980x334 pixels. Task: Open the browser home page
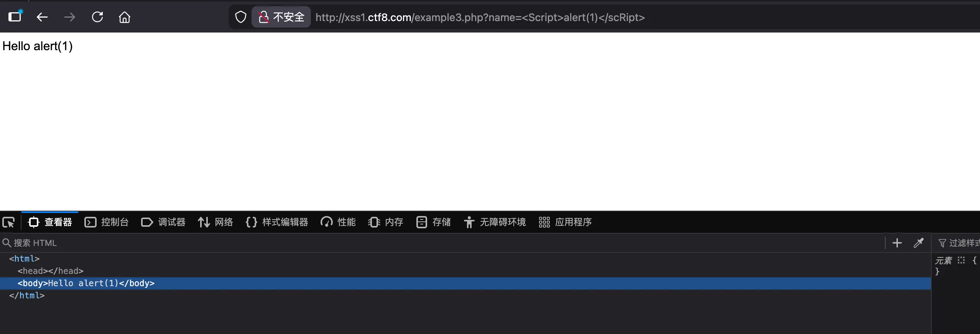(125, 17)
